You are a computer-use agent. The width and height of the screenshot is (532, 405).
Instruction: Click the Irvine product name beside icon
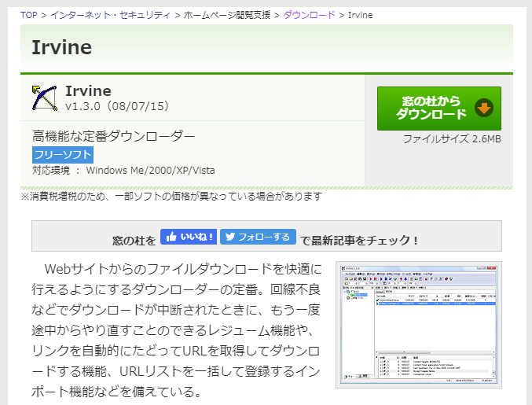click(x=88, y=91)
